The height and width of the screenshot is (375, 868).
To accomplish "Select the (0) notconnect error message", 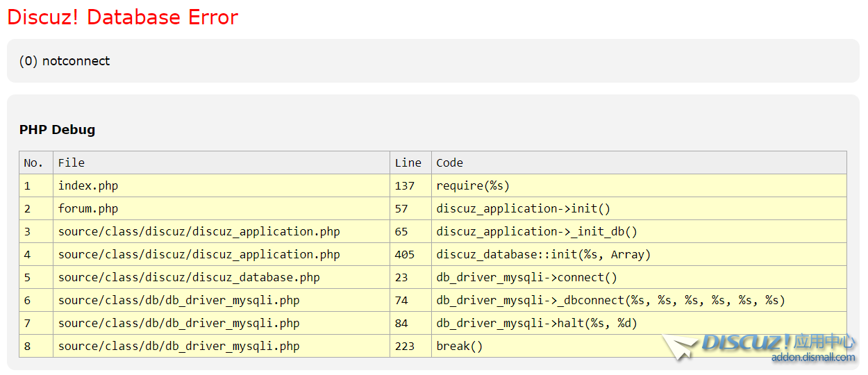I will click(x=65, y=61).
